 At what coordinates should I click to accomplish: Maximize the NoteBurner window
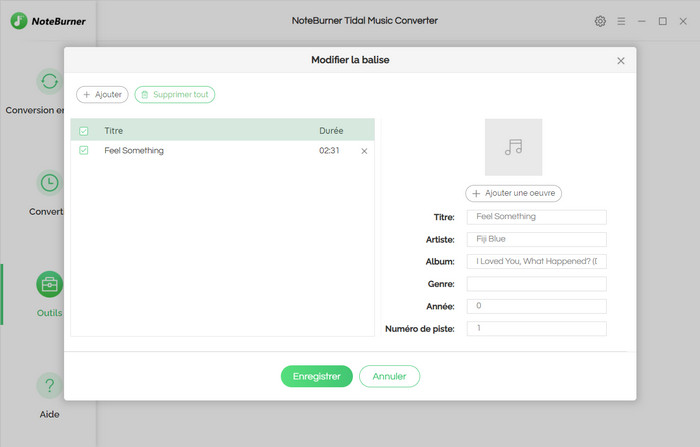pyautogui.click(x=662, y=21)
